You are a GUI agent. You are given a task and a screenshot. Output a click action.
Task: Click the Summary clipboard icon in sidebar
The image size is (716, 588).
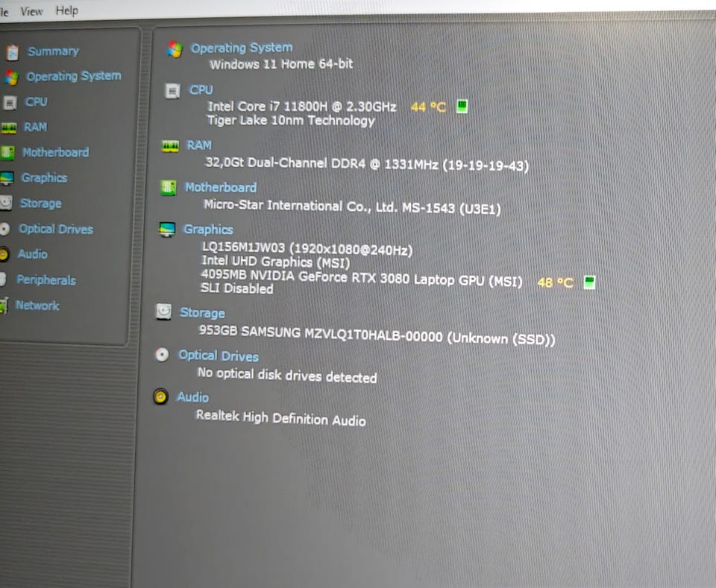tap(13, 53)
